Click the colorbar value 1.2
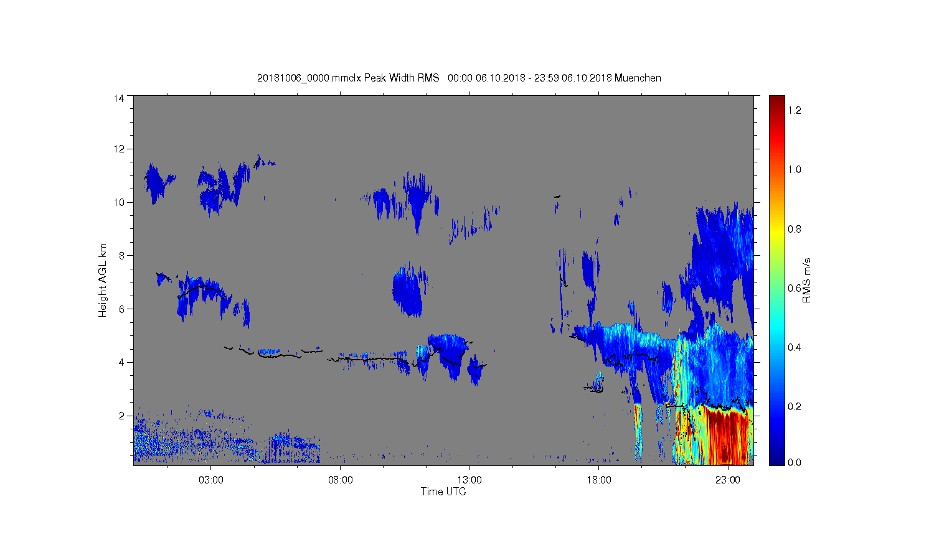 [x=795, y=110]
